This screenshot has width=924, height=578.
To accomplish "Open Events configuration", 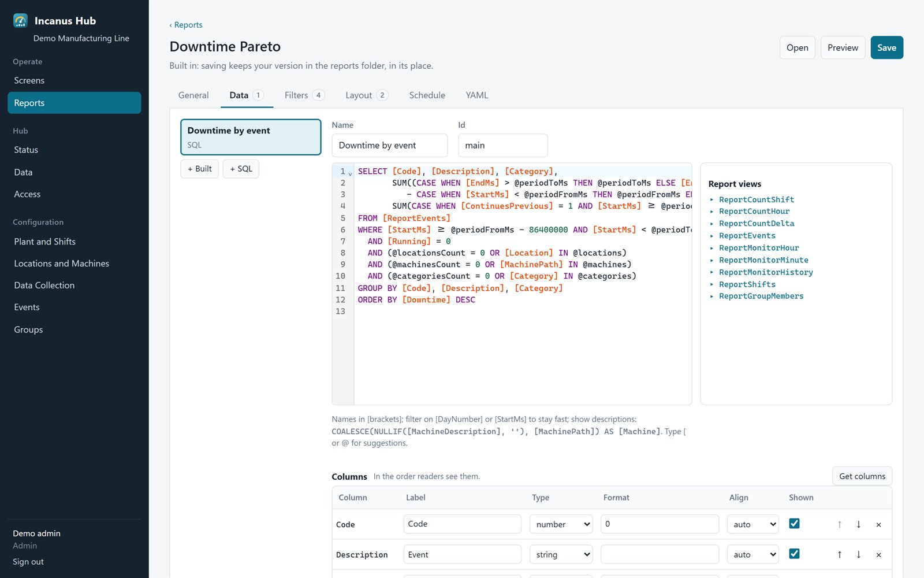I will click(x=74, y=307).
